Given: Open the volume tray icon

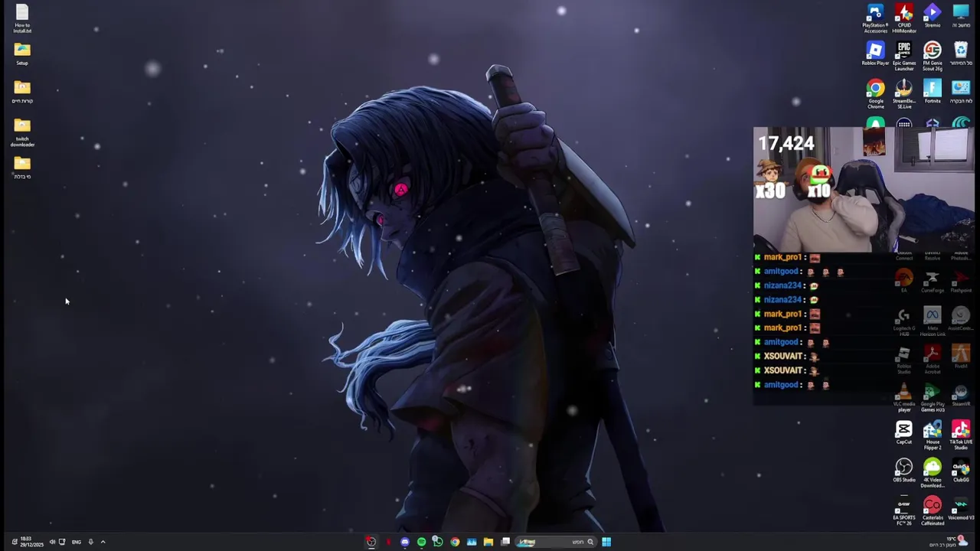Looking at the screenshot, I should point(52,542).
